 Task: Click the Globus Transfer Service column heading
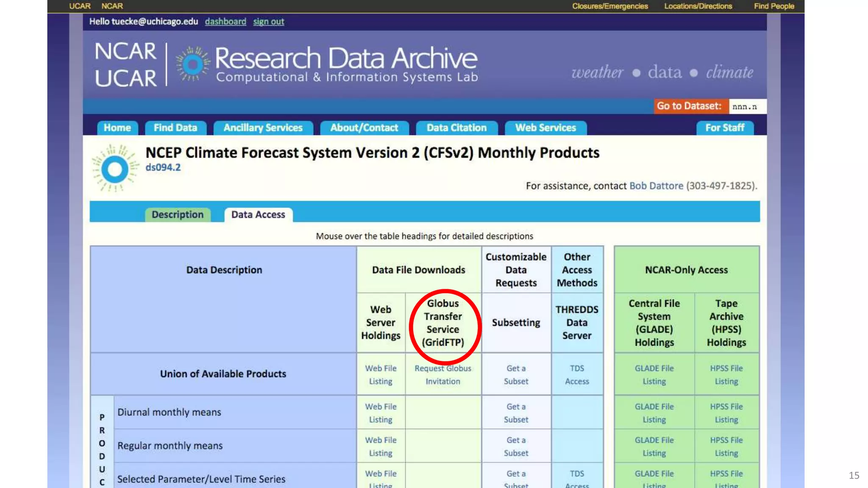(x=443, y=323)
